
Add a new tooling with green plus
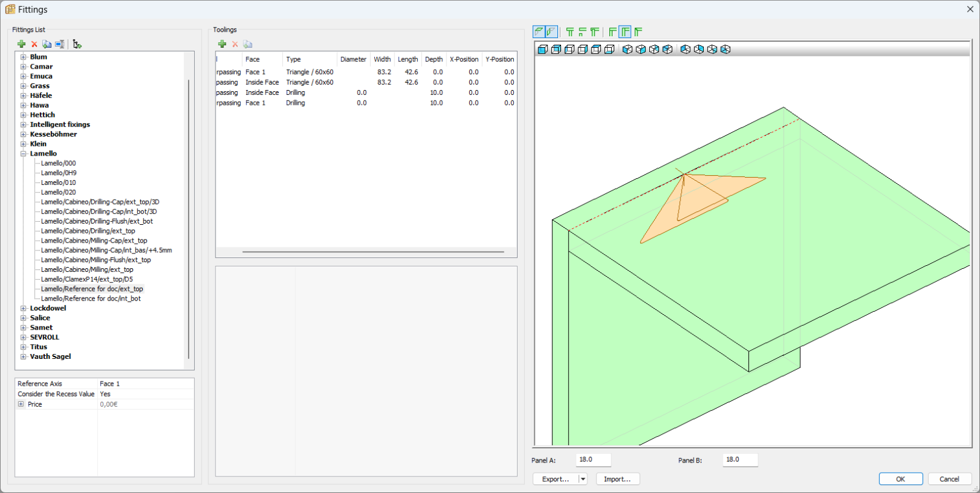pyautogui.click(x=222, y=44)
